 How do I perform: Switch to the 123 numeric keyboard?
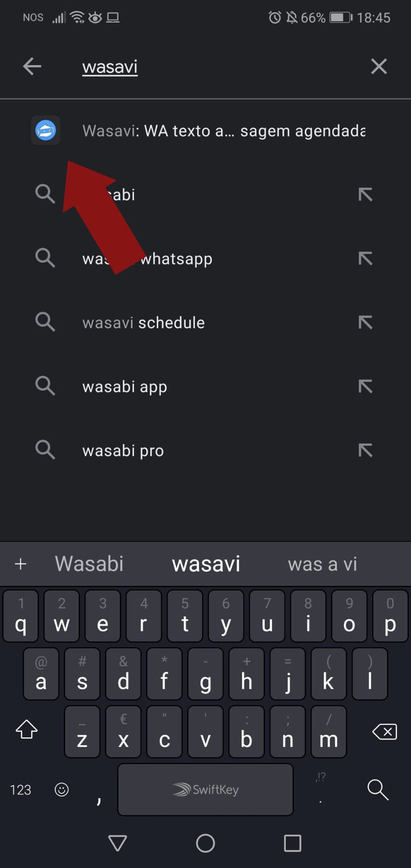click(x=21, y=790)
